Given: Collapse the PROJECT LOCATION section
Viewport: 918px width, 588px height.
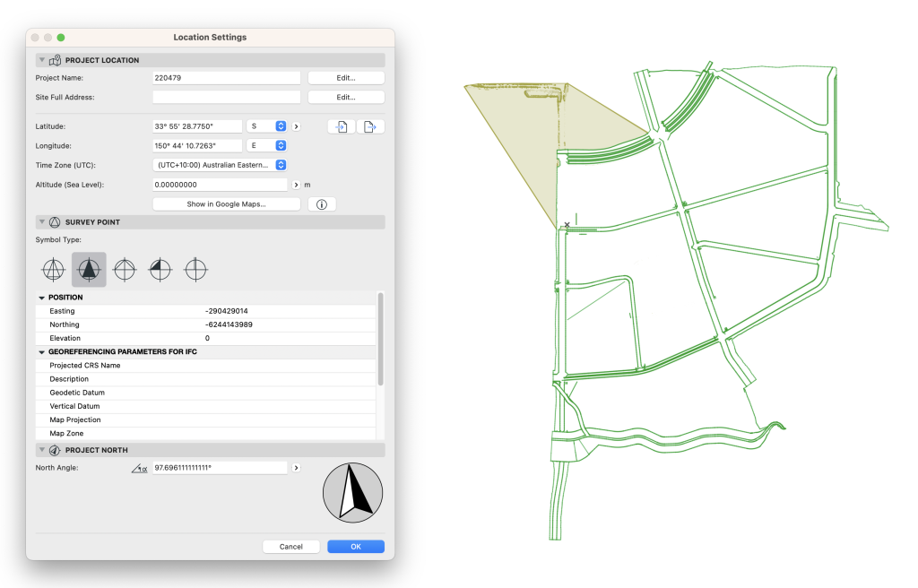Looking at the screenshot, I should click(x=41, y=60).
